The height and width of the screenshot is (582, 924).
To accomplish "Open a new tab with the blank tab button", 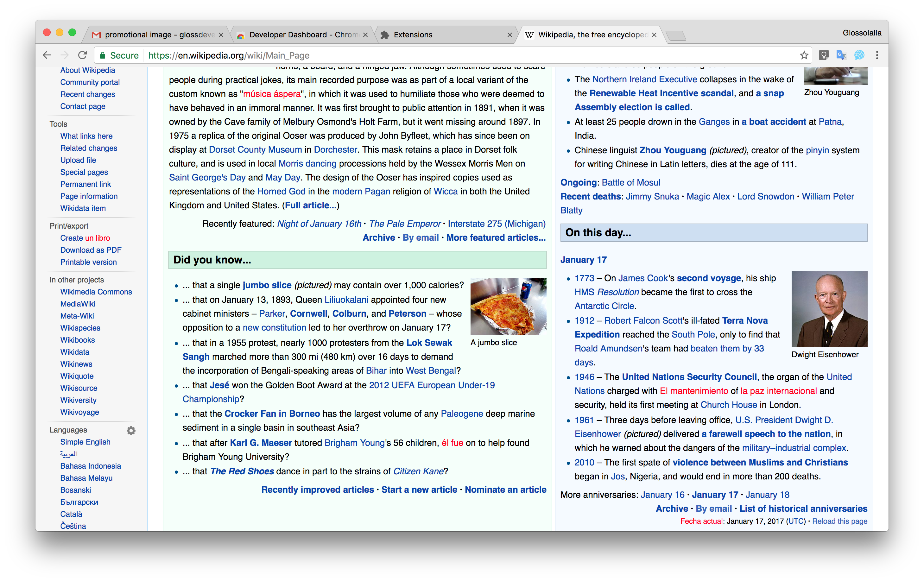I will coord(676,36).
